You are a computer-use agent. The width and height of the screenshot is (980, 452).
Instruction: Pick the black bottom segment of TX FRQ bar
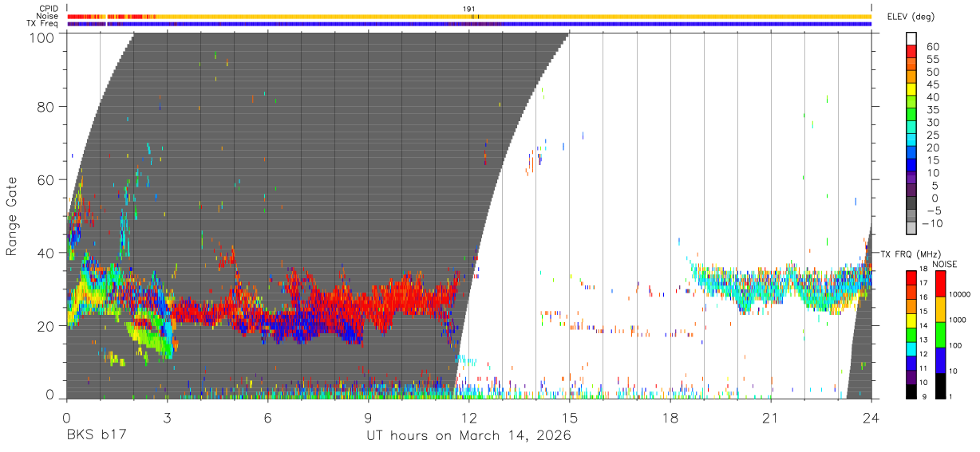(x=912, y=390)
